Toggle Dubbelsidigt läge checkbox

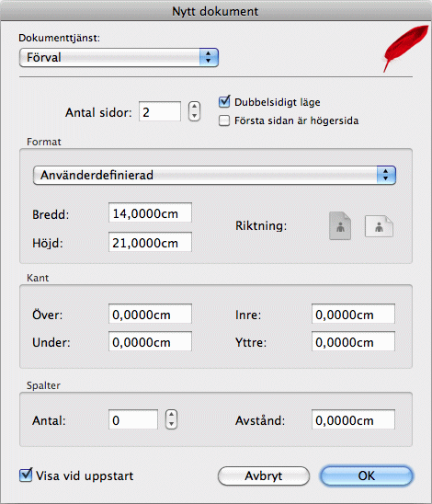(x=224, y=102)
